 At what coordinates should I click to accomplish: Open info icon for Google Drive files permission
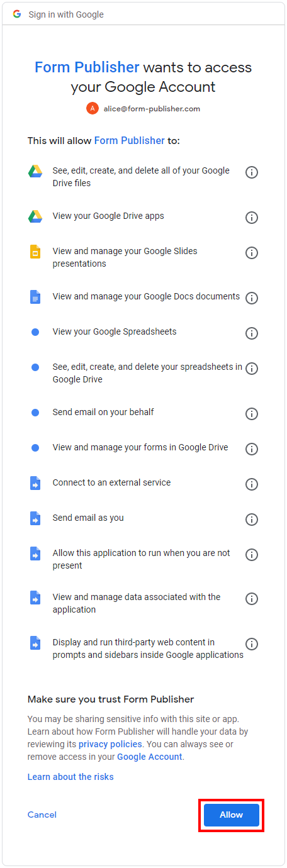[252, 172]
